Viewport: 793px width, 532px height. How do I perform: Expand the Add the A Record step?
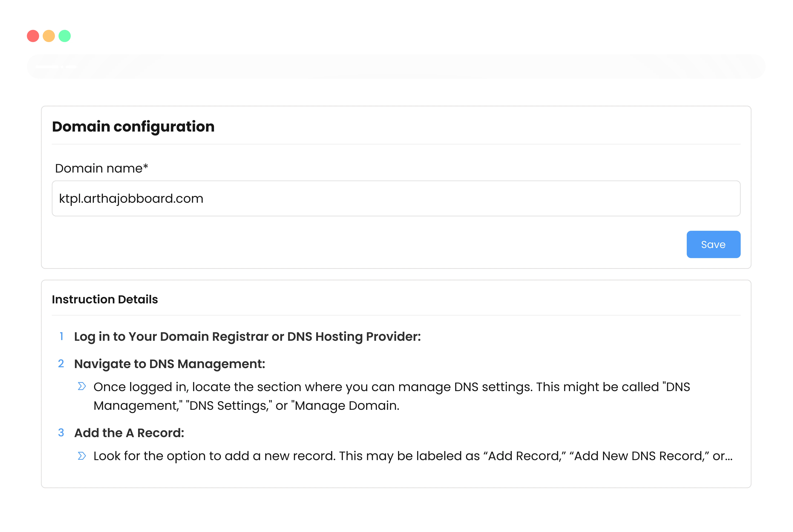click(x=129, y=433)
